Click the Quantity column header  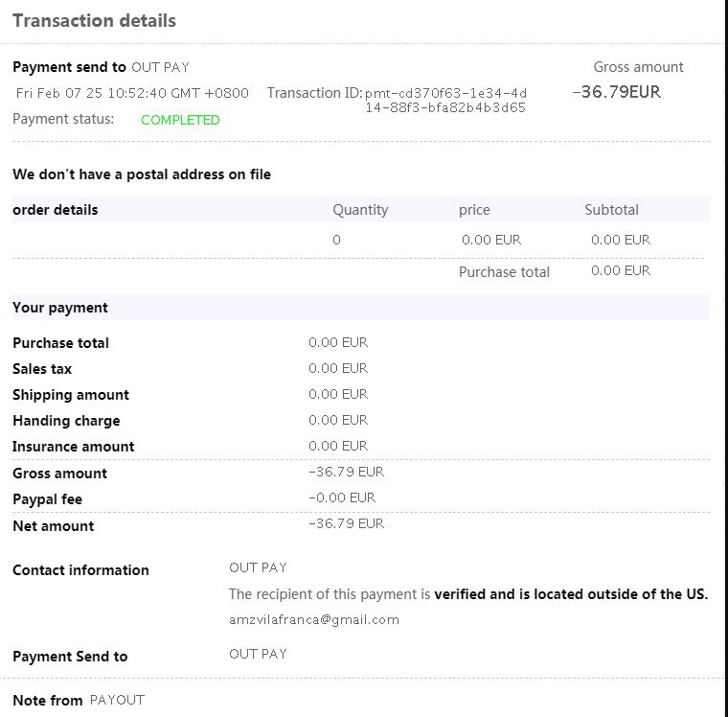tap(360, 210)
